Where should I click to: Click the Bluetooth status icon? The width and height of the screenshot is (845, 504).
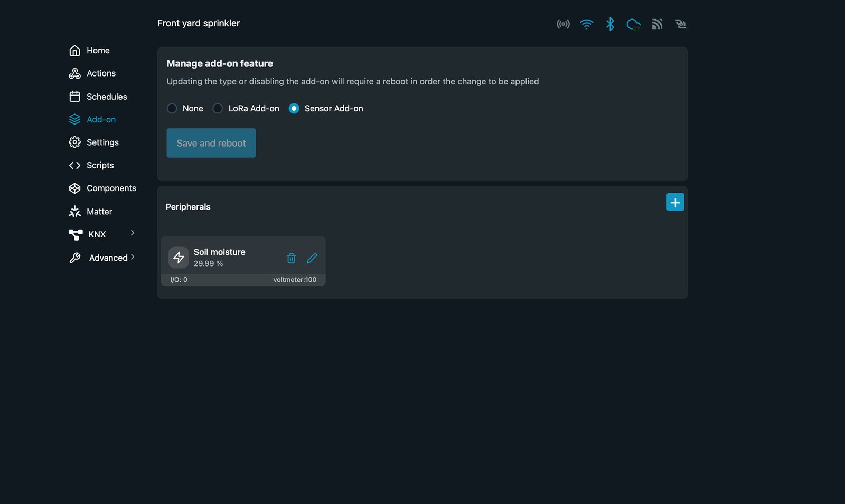pos(610,24)
